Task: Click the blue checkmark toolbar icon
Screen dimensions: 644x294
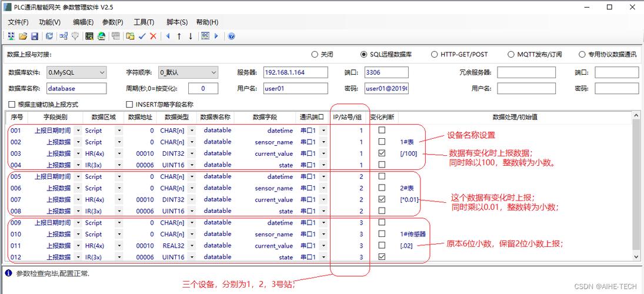Action: point(142,36)
